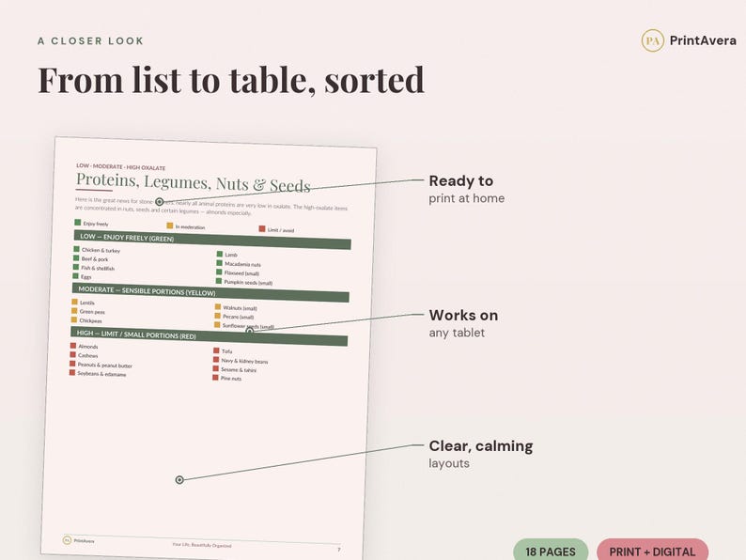Click the 18 PAGES badge
This screenshot has width=746, height=560.
click(x=551, y=552)
